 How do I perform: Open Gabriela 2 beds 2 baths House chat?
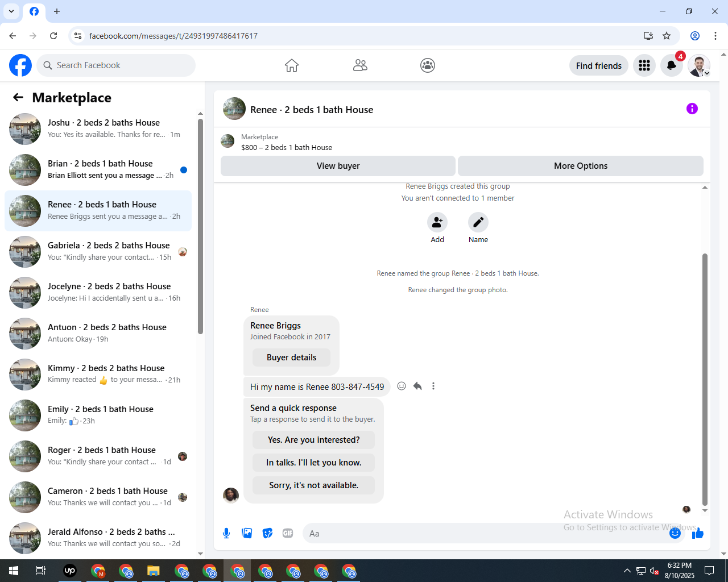click(98, 252)
